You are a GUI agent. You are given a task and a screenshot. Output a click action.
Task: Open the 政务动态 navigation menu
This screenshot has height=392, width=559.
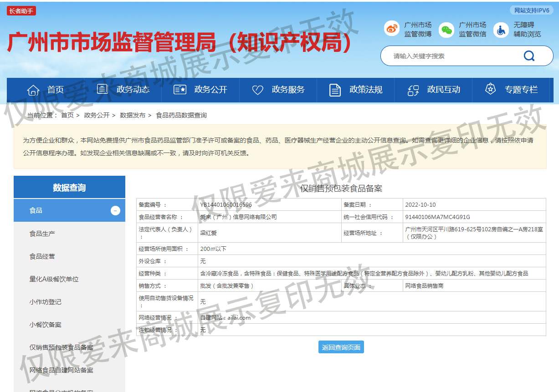point(123,90)
